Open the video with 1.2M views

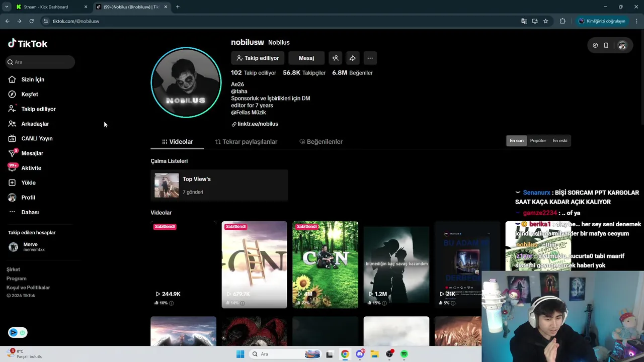pyautogui.click(x=396, y=264)
